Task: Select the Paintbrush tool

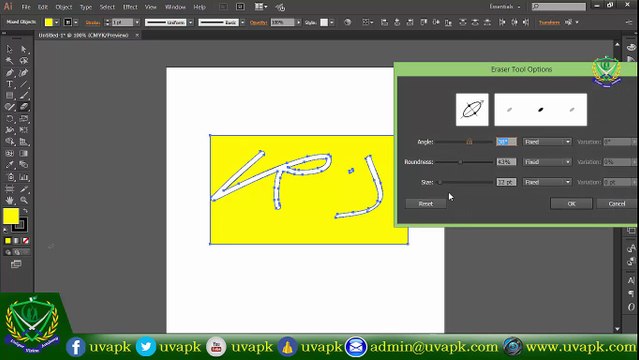Action: click(24, 96)
